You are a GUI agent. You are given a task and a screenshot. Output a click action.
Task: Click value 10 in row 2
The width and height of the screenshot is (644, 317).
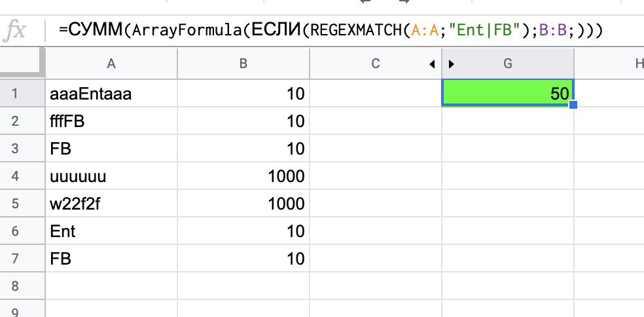243,121
